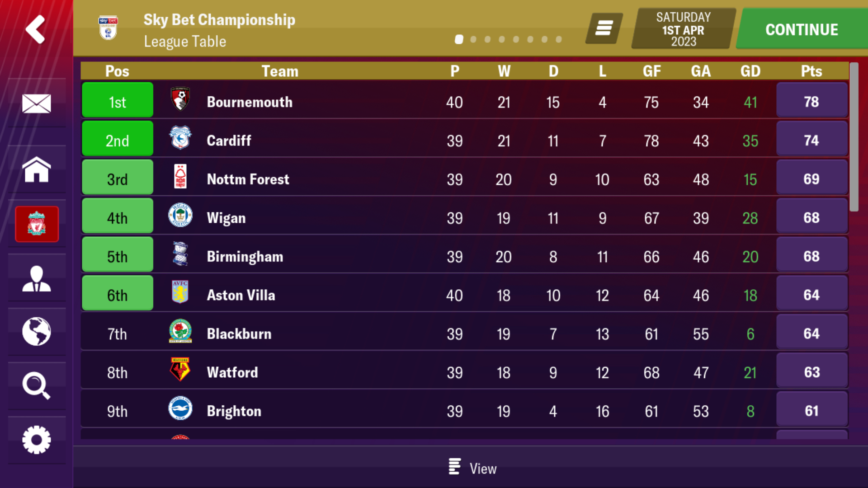Open the Saturday 1st Apr date panel

pyautogui.click(x=683, y=29)
